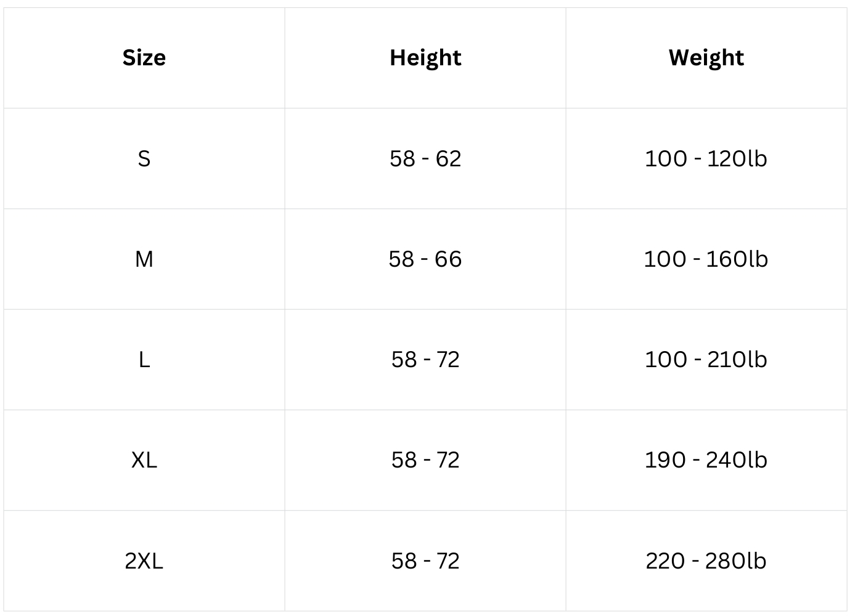Click the 58 - 66 height cell
The height and width of the screenshot is (616, 863).
tap(425, 259)
